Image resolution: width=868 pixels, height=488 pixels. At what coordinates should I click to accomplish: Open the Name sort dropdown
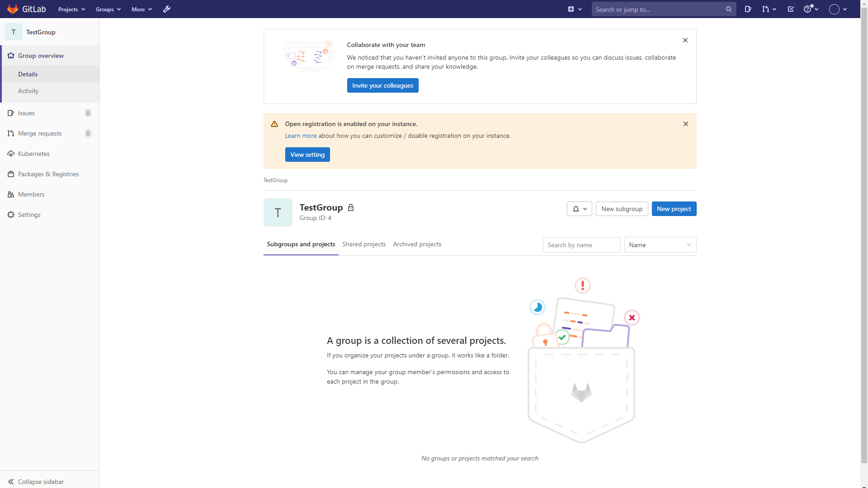660,245
